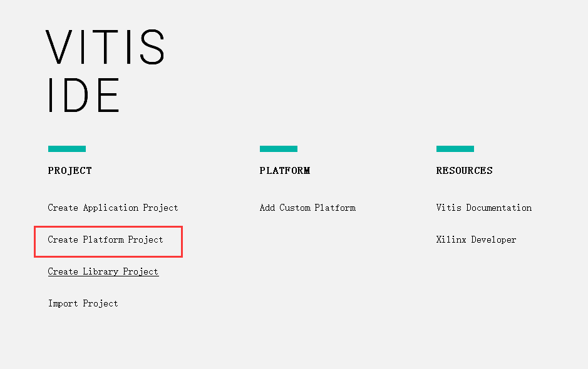Click the RESOURCES section heading
The width and height of the screenshot is (588, 369).
tap(464, 171)
